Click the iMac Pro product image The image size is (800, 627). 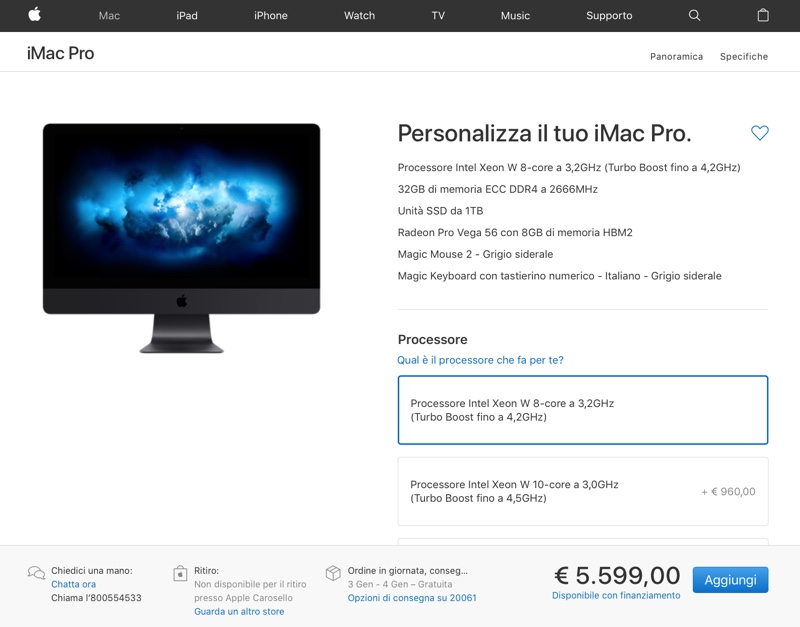(182, 238)
